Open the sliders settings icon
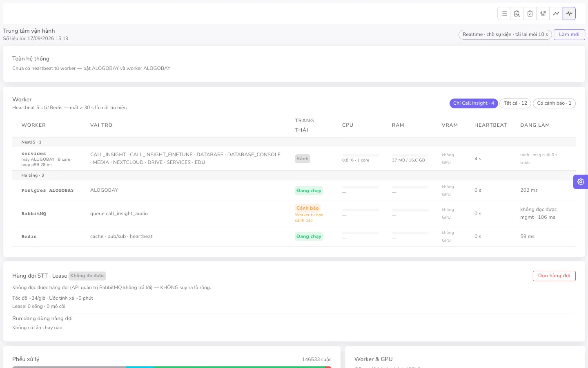The height and width of the screenshot is (368, 588). coord(543,13)
